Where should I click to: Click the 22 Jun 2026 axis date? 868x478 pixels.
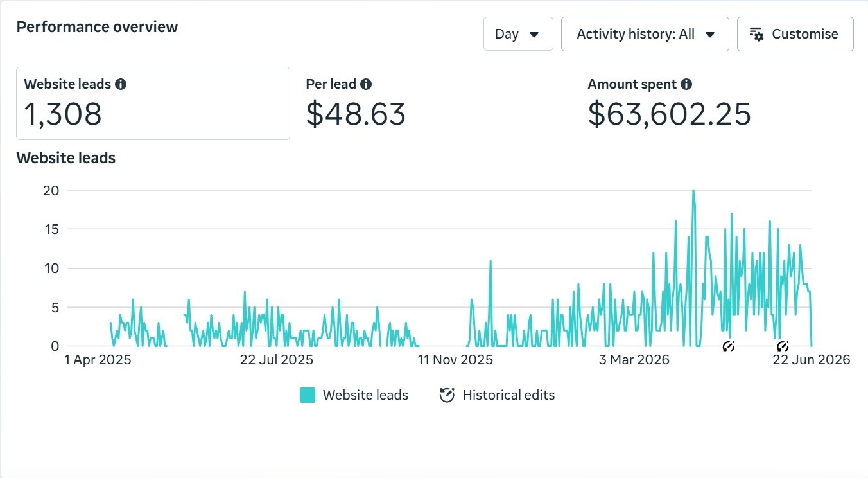(x=812, y=360)
